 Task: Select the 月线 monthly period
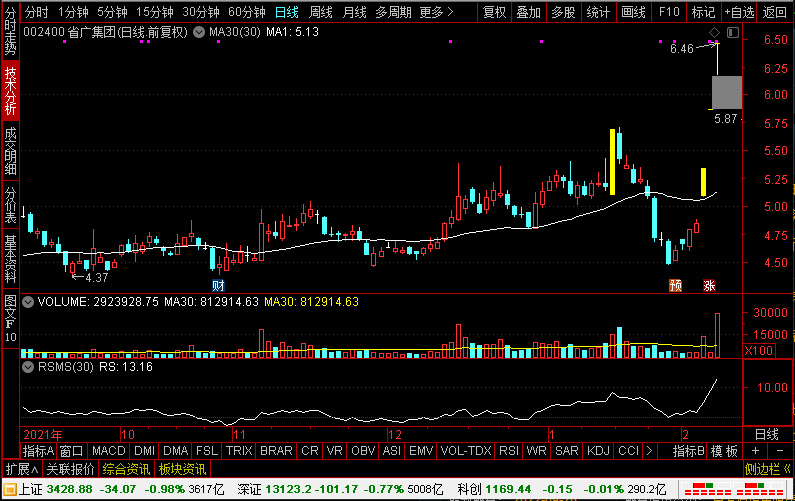click(x=354, y=12)
